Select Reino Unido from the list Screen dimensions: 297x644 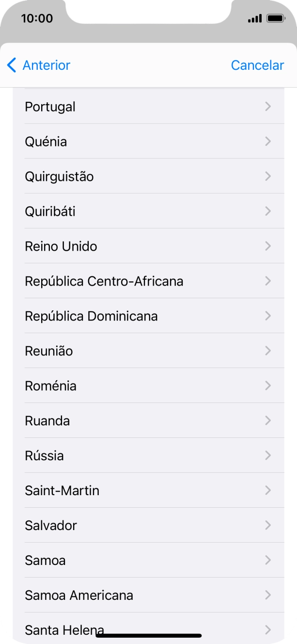[61, 246]
